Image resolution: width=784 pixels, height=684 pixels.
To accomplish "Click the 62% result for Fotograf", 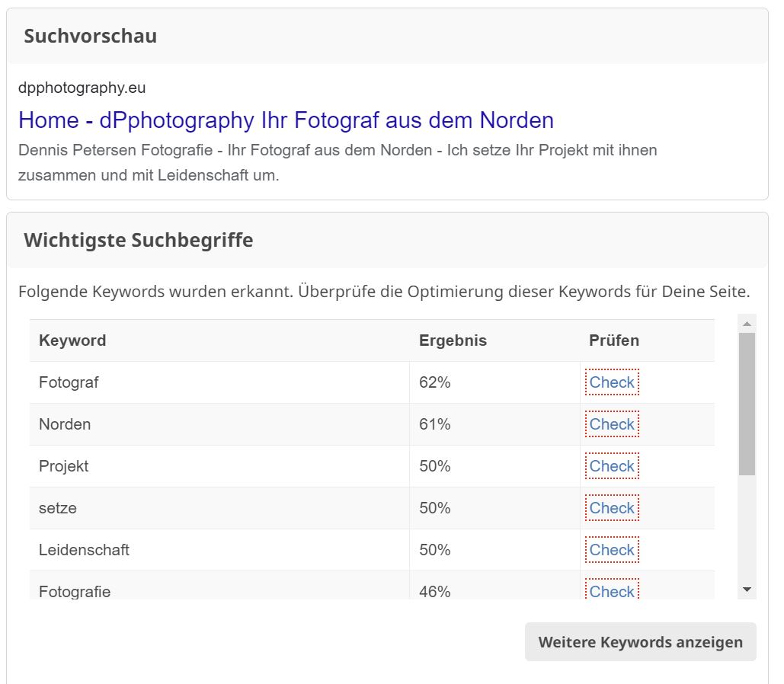I will 435,382.
